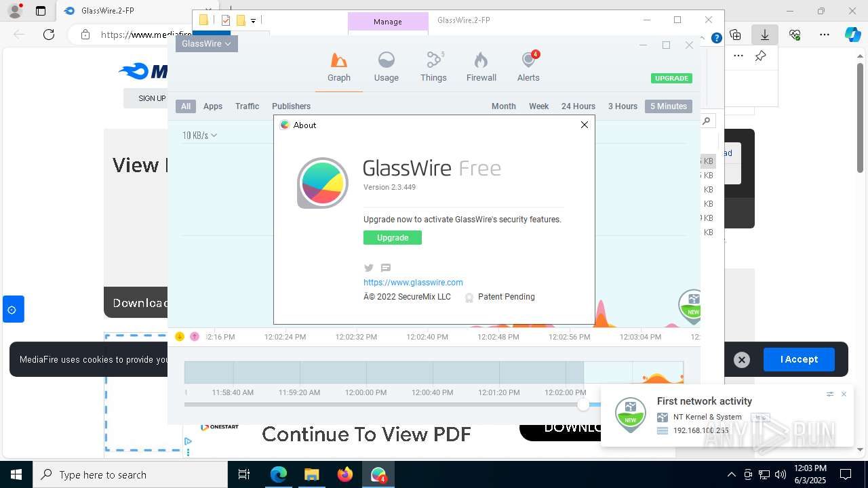Screen dimensions: 868x488
Task: Click the SIGN UP button on MediaFire
Action: [x=151, y=98]
